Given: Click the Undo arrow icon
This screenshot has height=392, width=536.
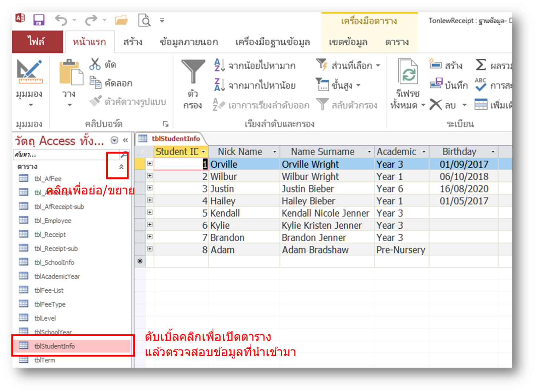Looking at the screenshot, I should pos(61,20).
